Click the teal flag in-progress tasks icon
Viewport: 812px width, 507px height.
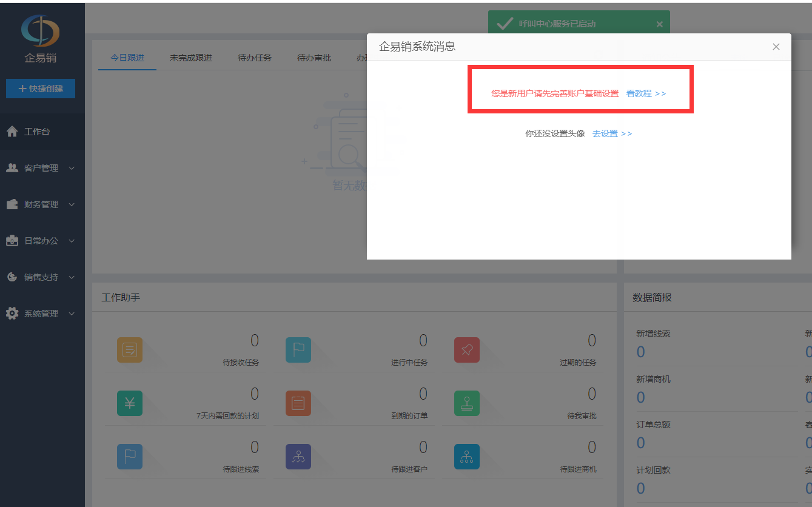[x=298, y=350]
